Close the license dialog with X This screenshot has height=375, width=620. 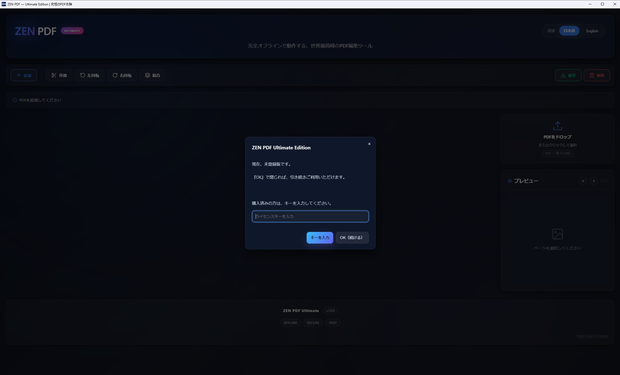[x=369, y=144]
